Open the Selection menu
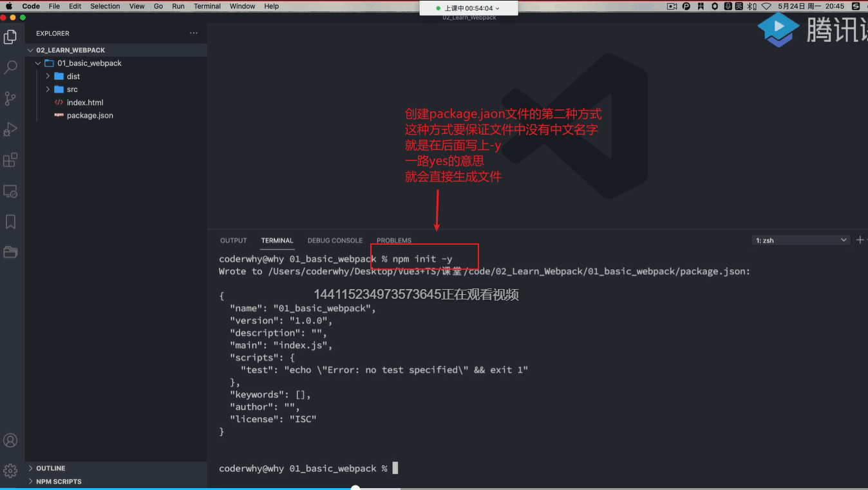This screenshot has height=490, width=868. point(105,6)
